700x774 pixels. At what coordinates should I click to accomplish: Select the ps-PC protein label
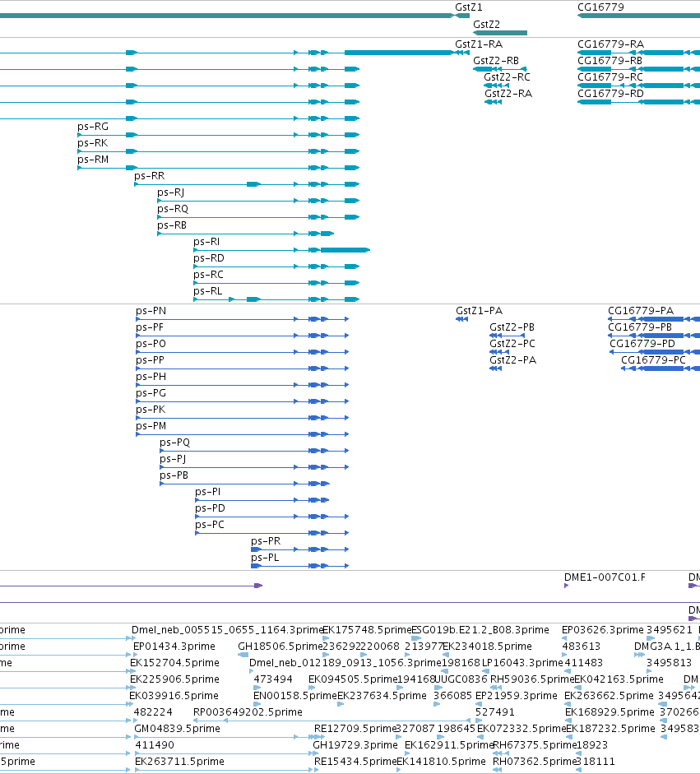pyautogui.click(x=210, y=525)
